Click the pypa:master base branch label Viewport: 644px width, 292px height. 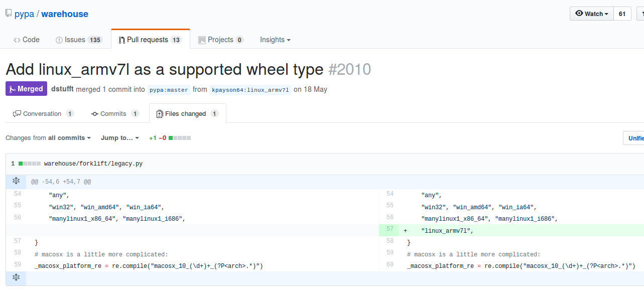coord(169,90)
